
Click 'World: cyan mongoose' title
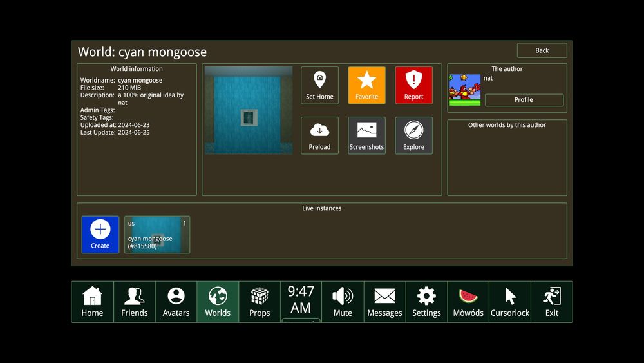(142, 52)
